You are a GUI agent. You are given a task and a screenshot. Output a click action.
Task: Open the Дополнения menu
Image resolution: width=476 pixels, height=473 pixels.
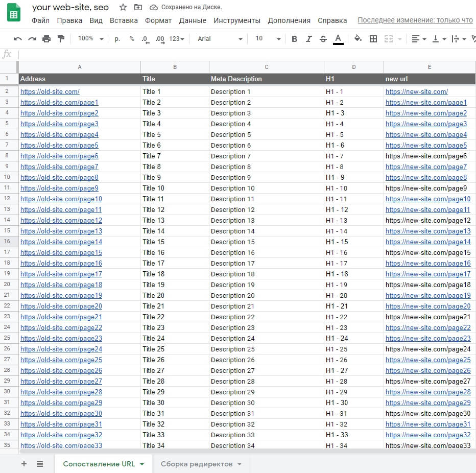[x=289, y=20]
